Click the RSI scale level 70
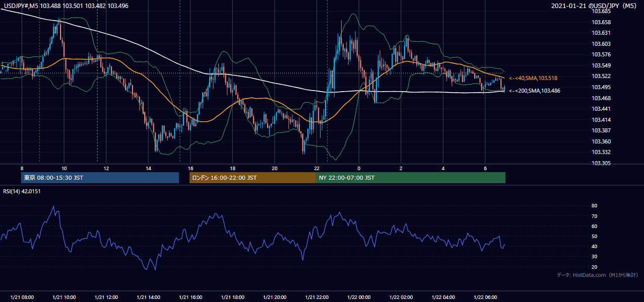644x302 pixels. [594, 216]
